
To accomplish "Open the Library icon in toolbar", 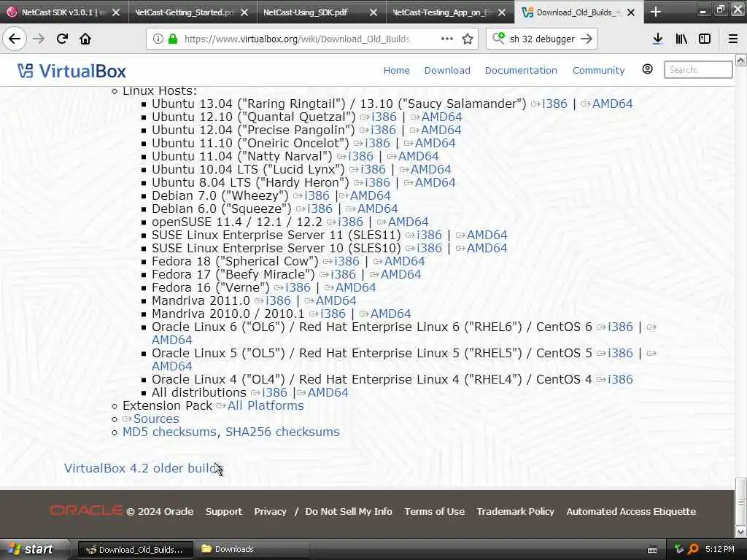I will click(681, 39).
